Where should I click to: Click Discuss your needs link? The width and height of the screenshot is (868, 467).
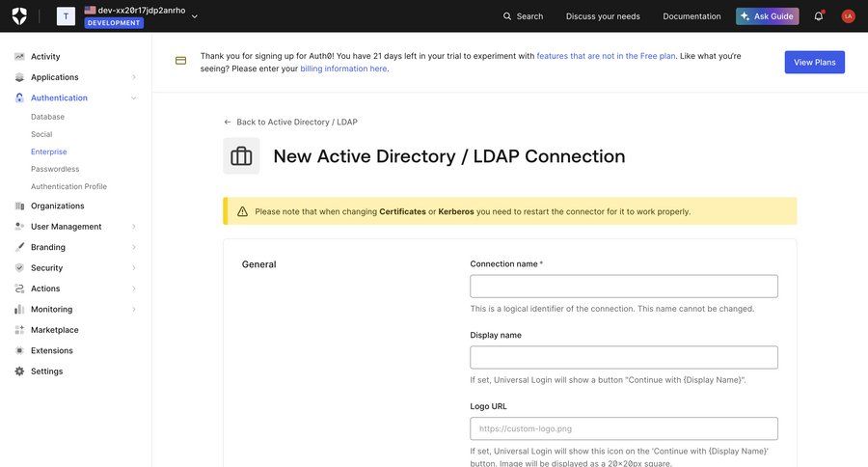(x=603, y=16)
